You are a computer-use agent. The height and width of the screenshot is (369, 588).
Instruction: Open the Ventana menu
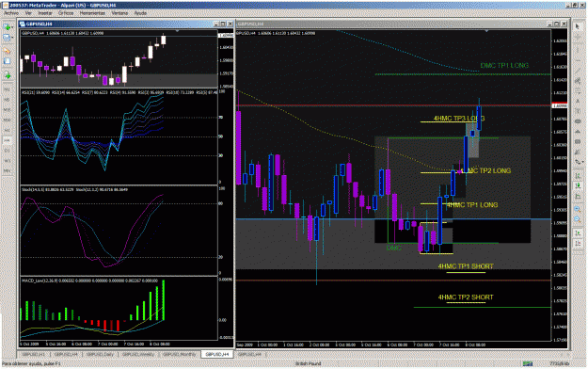[x=119, y=13]
